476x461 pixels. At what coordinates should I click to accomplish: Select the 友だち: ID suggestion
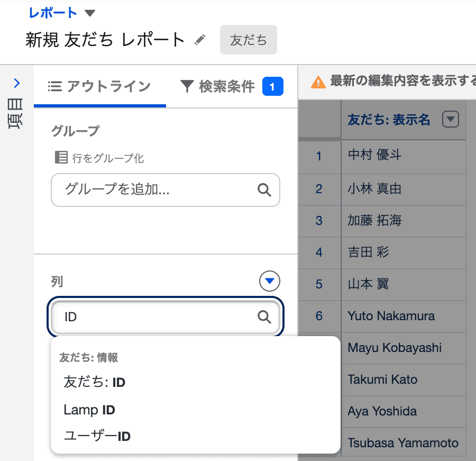[196, 382]
